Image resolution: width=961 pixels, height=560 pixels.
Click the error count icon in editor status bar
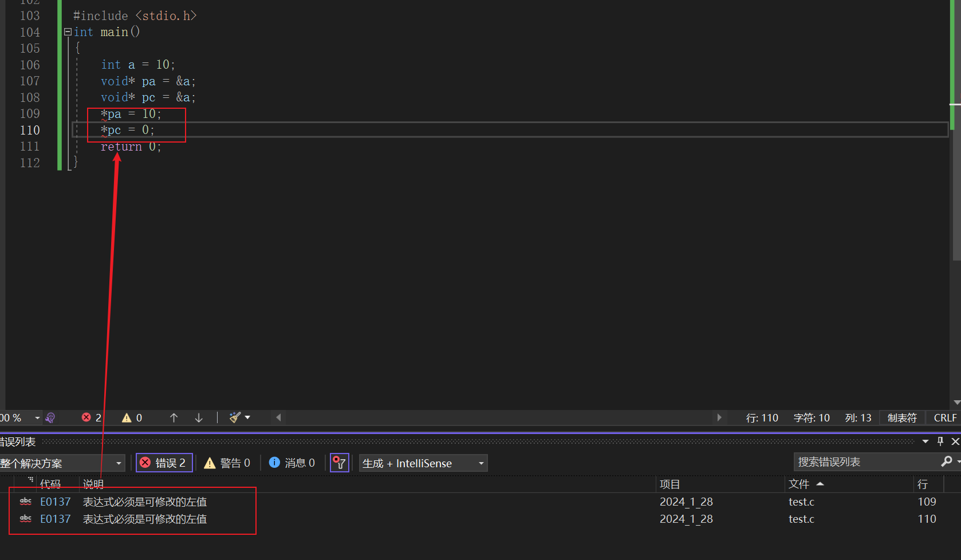coord(86,417)
